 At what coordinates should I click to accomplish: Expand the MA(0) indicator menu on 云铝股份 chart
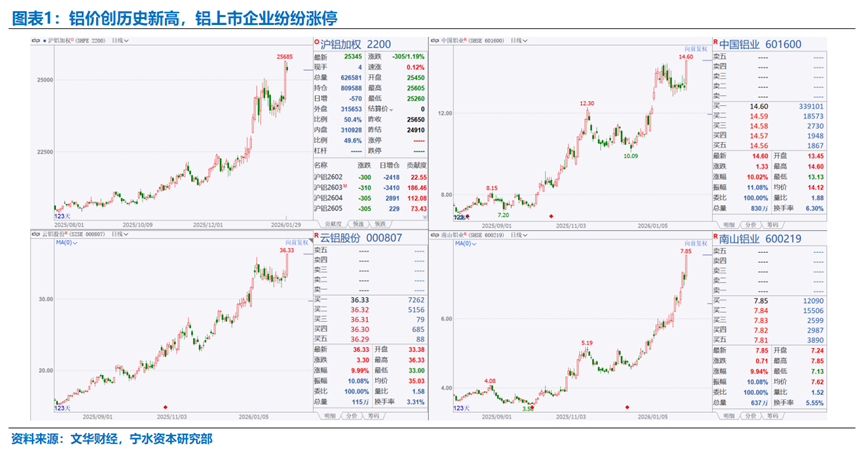pos(67,243)
